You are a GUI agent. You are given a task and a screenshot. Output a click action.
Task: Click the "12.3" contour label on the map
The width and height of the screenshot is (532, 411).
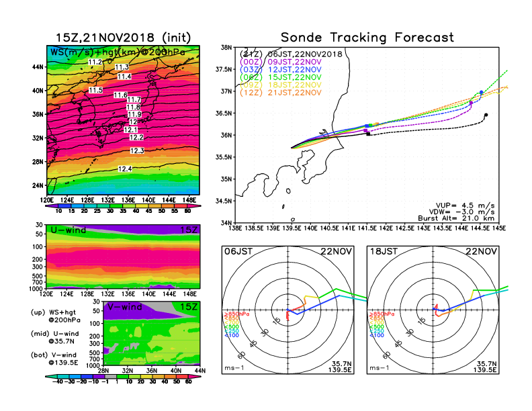coord(137,150)
